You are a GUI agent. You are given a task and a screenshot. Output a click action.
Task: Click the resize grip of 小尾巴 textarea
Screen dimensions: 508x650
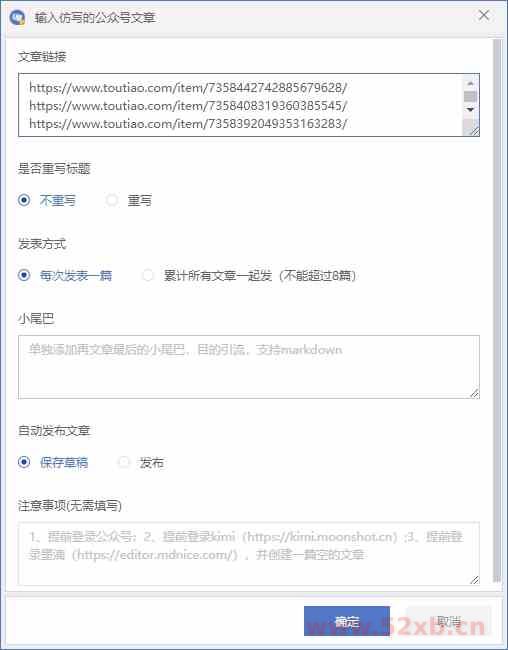[474, 393]
